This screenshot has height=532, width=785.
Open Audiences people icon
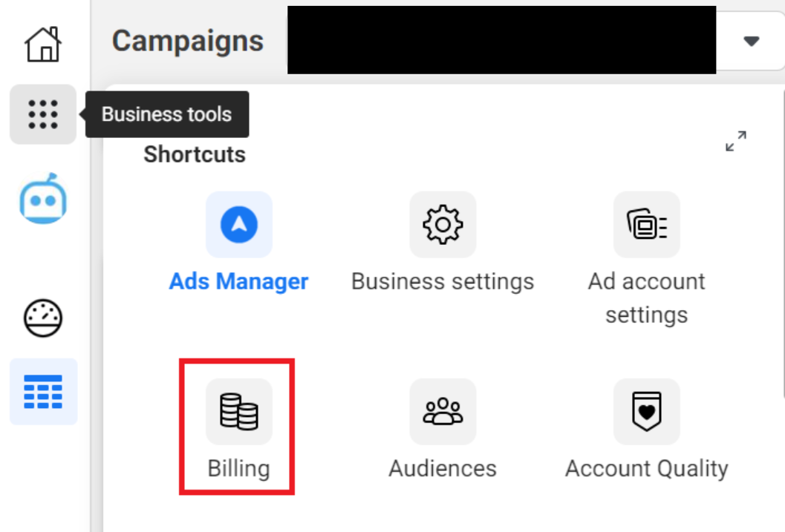tap(442, 413)
